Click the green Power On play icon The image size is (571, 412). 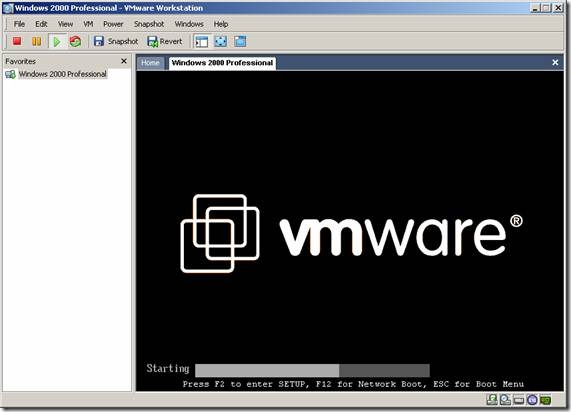56,42
